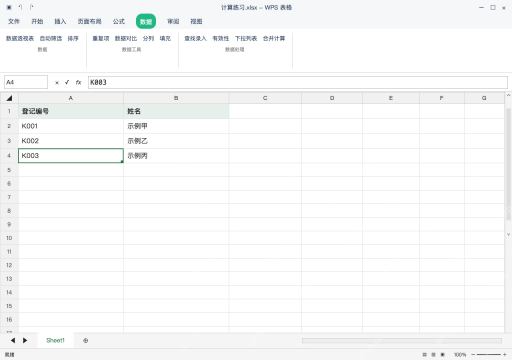
Task: Select column D header
Action: coord(332,98)
